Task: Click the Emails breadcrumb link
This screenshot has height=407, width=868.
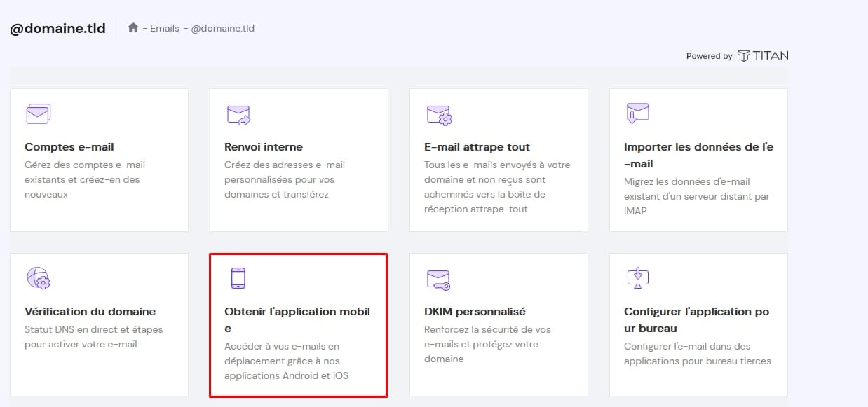Action: click(165, 29)
